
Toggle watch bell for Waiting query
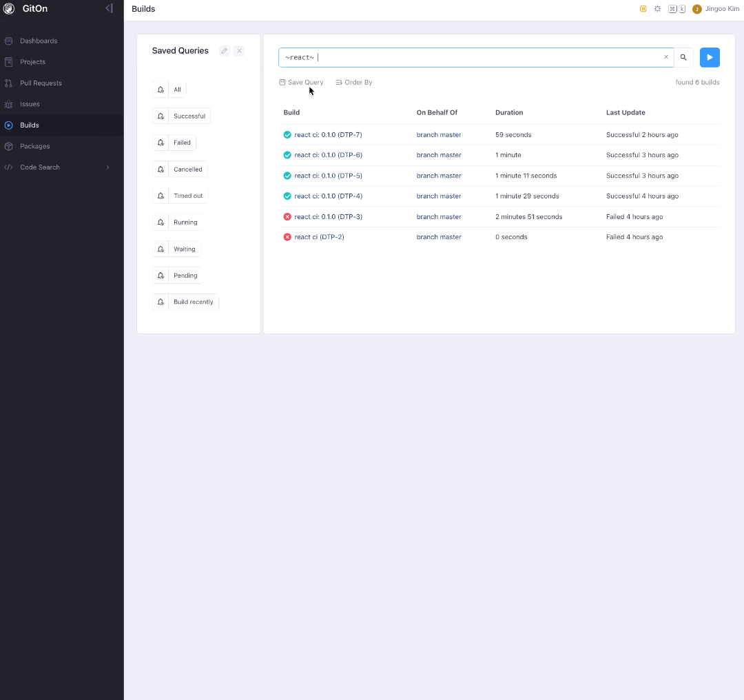coord(161,249)
